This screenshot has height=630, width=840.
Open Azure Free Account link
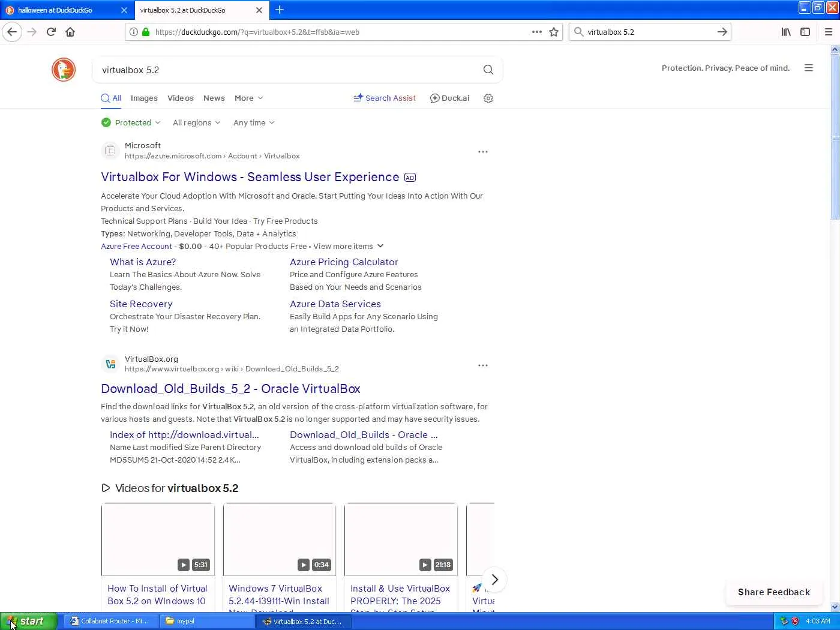[x=136, y=247]
